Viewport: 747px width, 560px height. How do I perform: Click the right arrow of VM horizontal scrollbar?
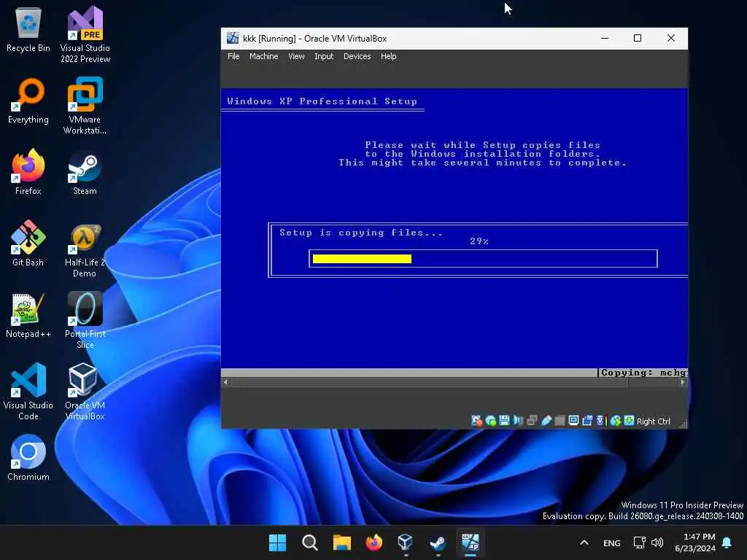coord(683,382)
